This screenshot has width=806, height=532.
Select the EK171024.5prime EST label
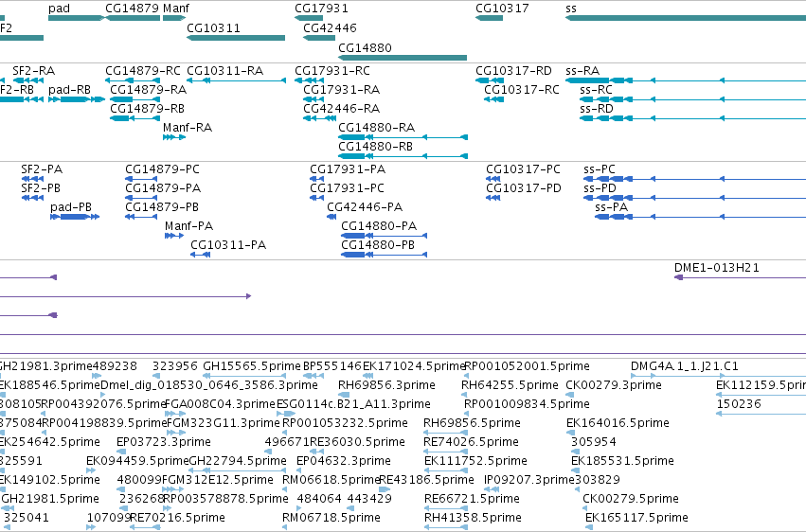pos(414,366)
